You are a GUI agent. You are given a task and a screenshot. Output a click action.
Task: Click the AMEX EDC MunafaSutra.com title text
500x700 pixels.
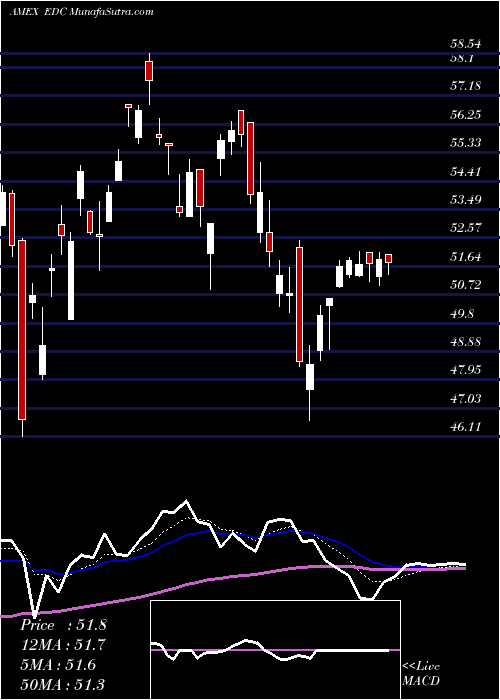82,12
